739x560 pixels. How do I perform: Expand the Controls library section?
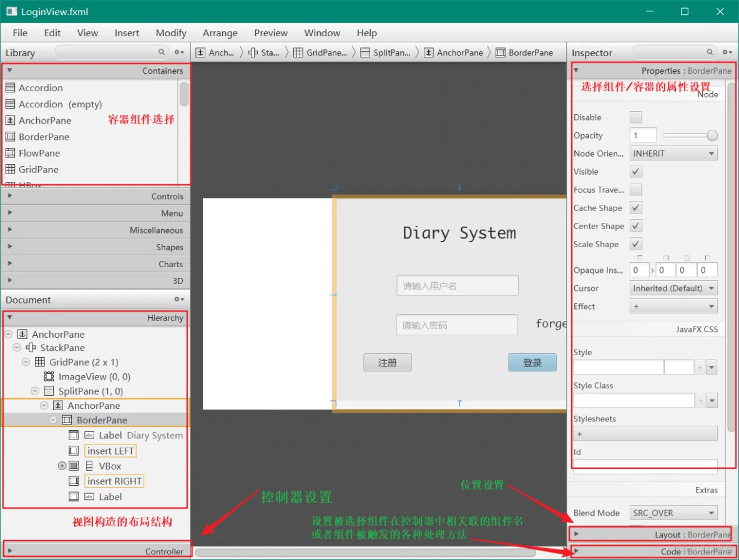[95, 196]
